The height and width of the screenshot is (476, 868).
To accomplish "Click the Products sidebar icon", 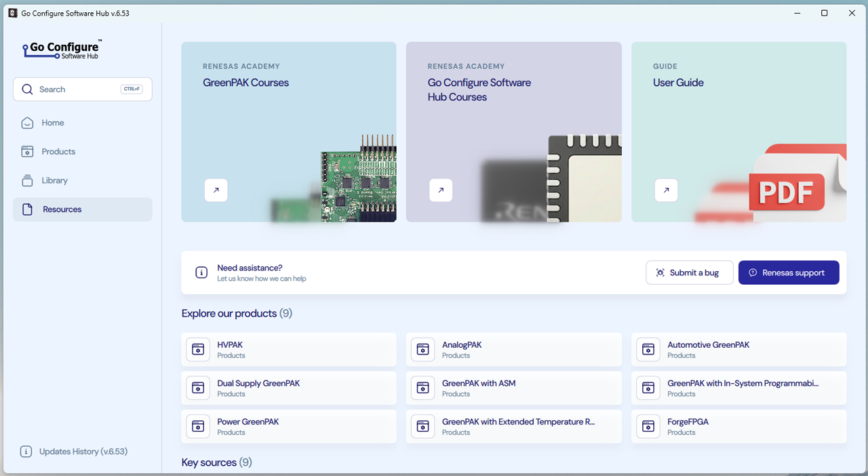I will click(x=27, y=152).
